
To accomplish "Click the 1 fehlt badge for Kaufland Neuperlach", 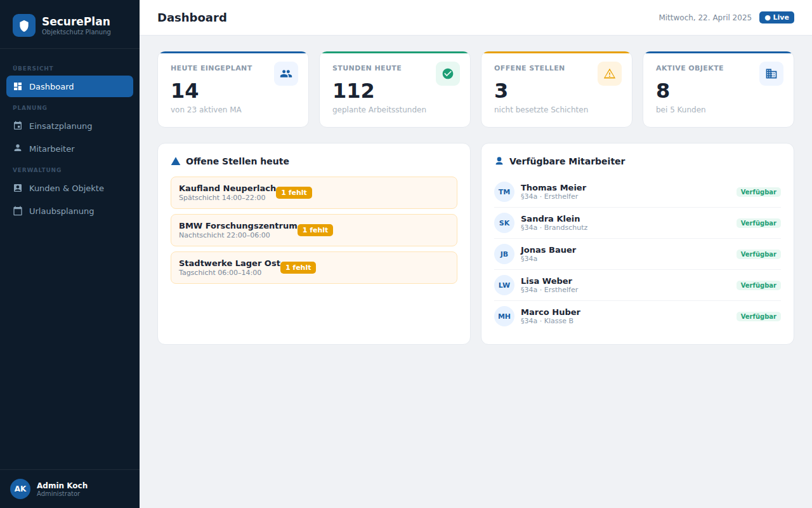I will pyautogui.click(x=294, y=192).
